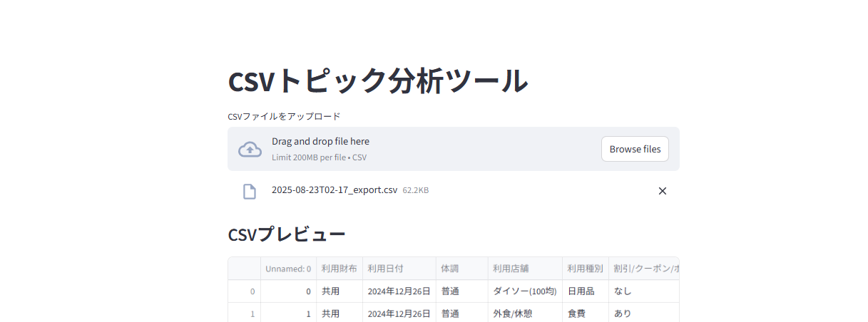This screenshot has width=868, height=322.
Task: Select the 食費 cell
Action: point(586,313)
